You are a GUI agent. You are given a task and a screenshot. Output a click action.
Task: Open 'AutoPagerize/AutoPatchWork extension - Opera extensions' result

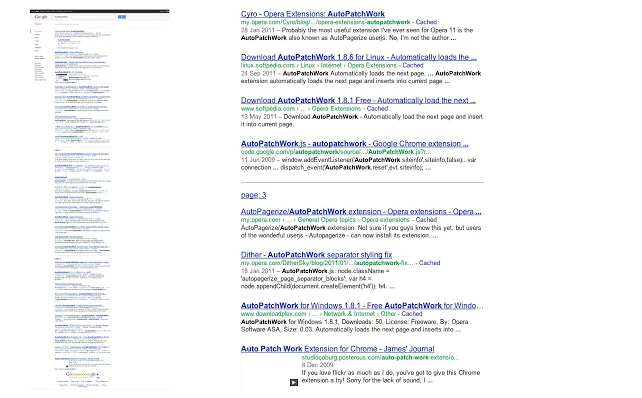(x=361, y=212)
